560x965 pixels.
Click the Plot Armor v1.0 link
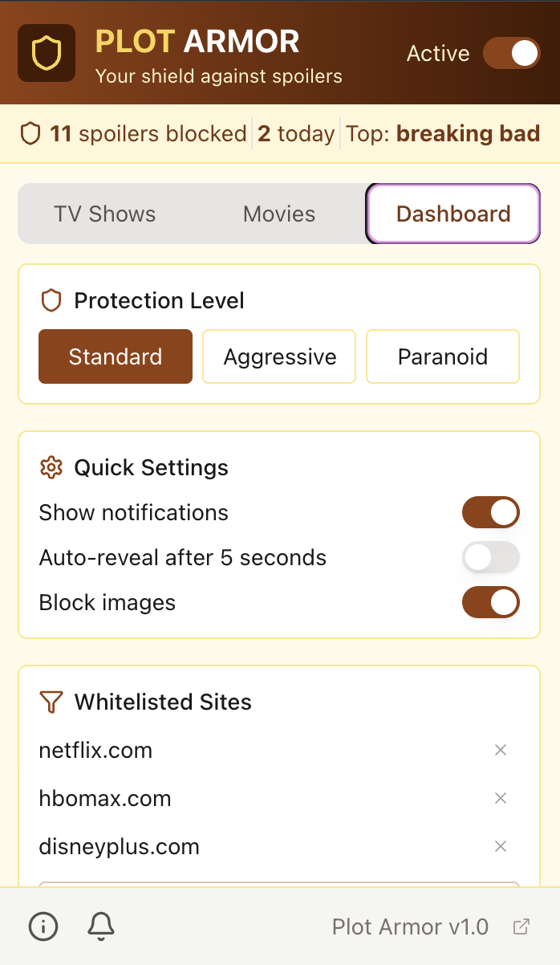click(410, 926)
